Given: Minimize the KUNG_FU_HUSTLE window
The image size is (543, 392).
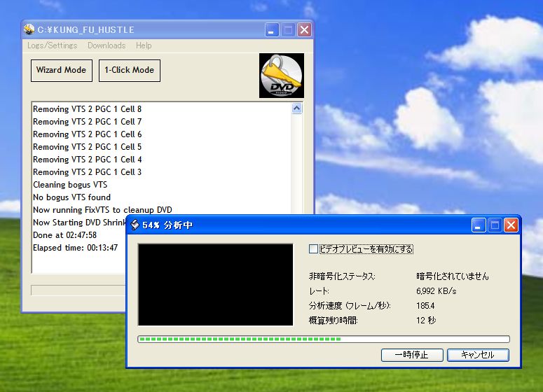Looking at the screenshot, I should 272,30.
